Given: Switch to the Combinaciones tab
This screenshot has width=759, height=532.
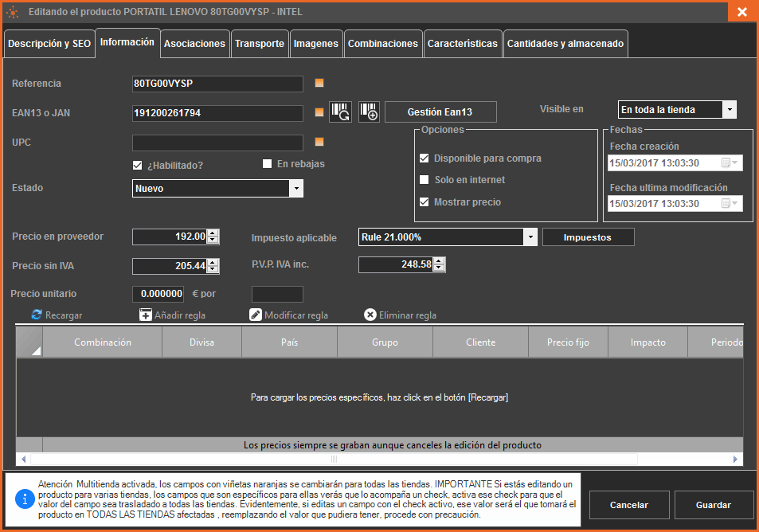Looking at the screenshot, I should 383,44.
